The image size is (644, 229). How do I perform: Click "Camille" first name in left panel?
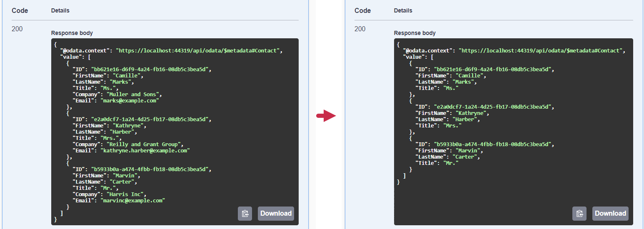coord(126,76)
